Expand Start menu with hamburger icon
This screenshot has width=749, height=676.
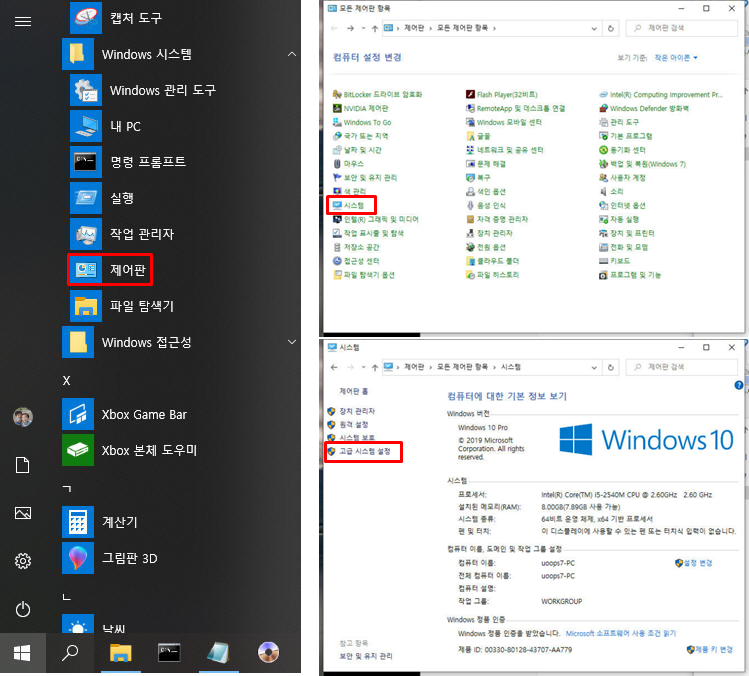point(22,21)
